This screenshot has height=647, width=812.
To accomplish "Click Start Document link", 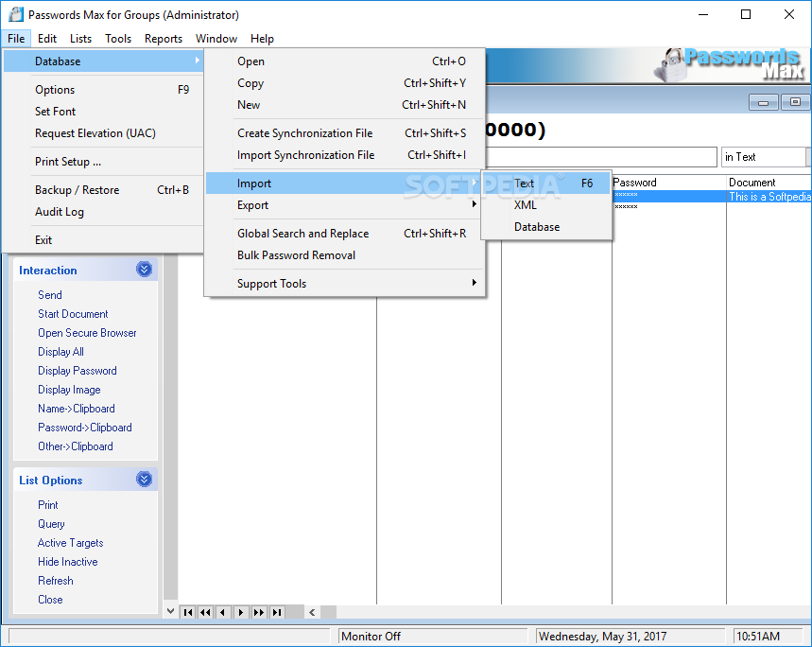I will 73,314.
